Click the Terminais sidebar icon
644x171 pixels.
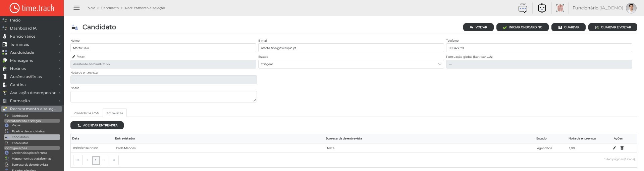(x=5, y=44)
